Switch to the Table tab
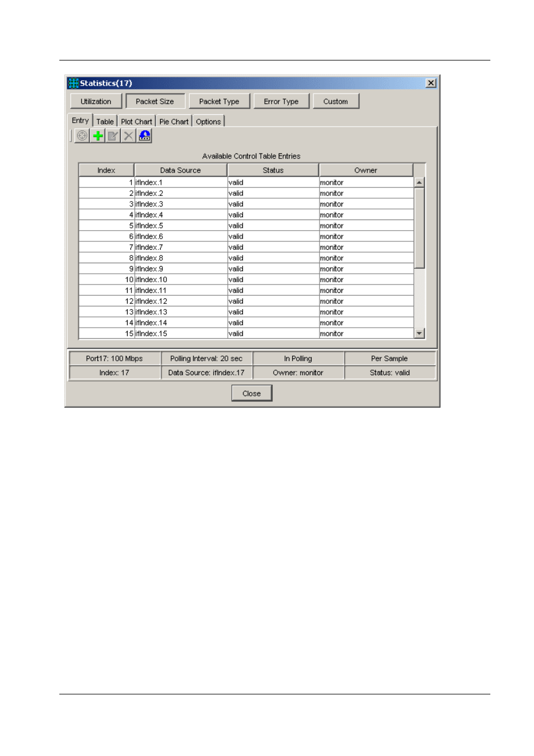 click(x=105, y=122)
